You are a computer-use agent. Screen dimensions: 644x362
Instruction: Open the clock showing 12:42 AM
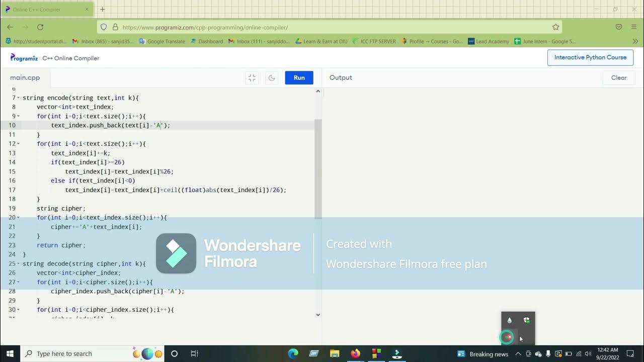pyautogui.click(x=607, y=353)
